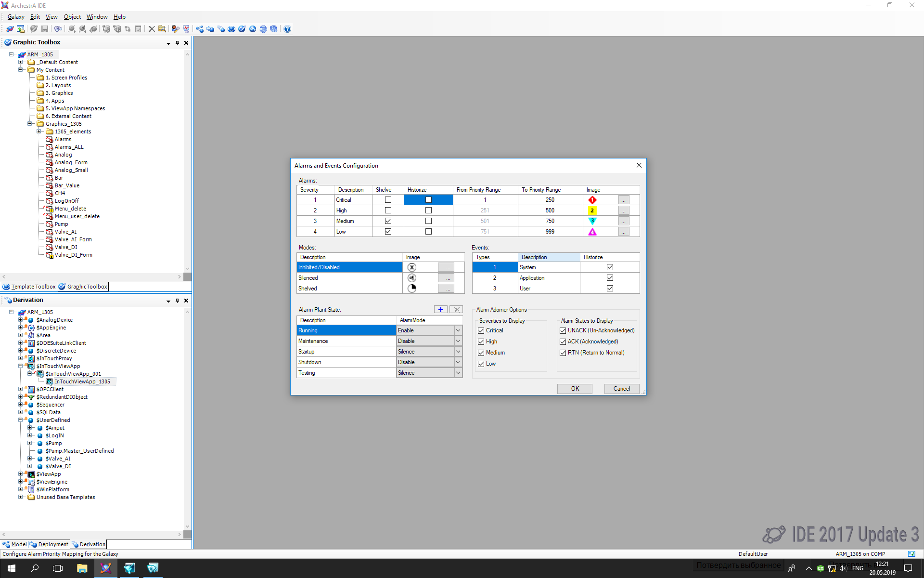Open AlarmMode dropdown for Running state
This screenshot has width=924, height=578.
pyautogui.click(x=458, y=330)
